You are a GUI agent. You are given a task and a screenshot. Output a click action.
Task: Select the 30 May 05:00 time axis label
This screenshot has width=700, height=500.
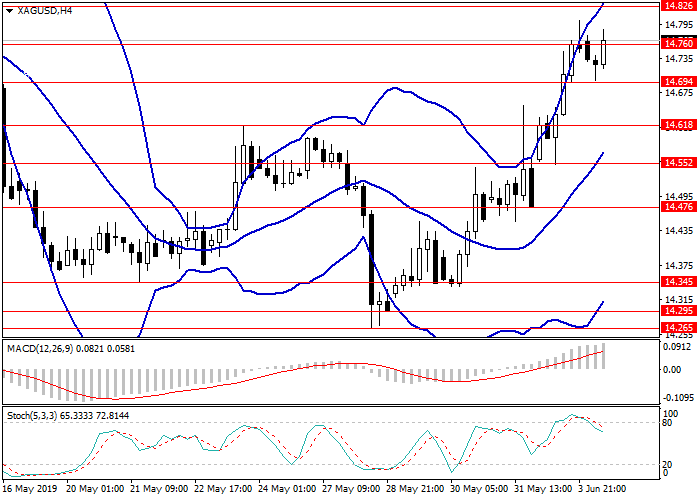pyautogui.click(x=477, y=490)
